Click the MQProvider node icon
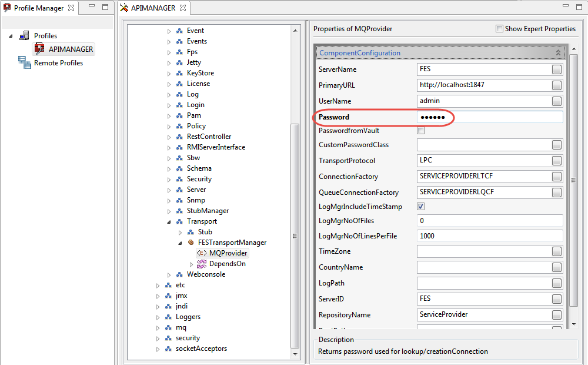This screenshot has height=365, width=588. pos(201,253)
